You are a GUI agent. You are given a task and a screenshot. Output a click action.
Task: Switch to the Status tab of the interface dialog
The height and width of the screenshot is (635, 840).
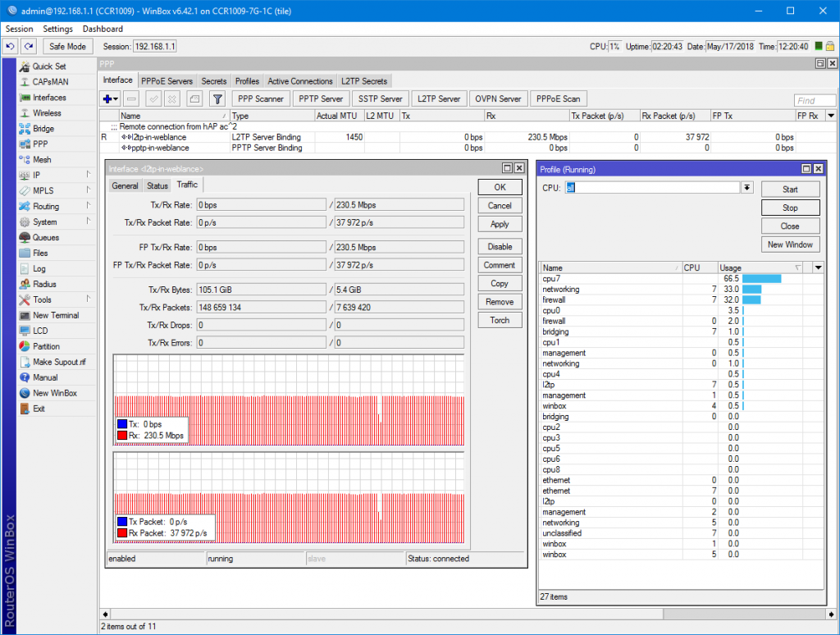pyautogui.click(x=157, y=185)
